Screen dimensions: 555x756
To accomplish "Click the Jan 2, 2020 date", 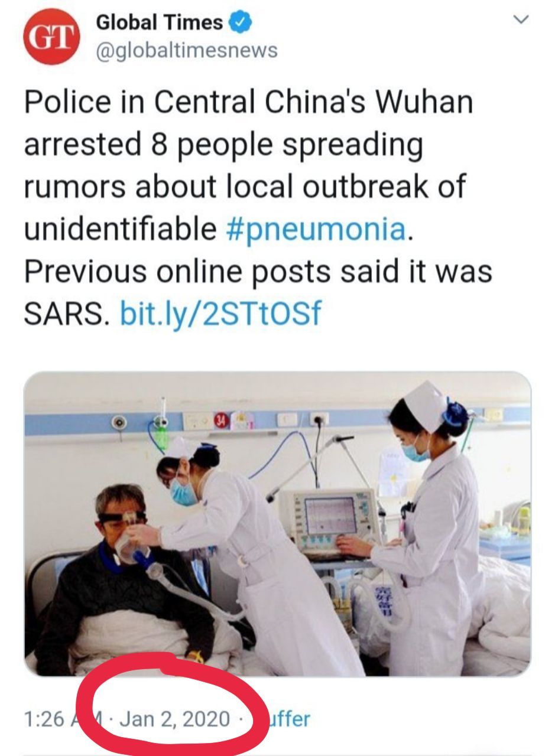I will (177, 719).
